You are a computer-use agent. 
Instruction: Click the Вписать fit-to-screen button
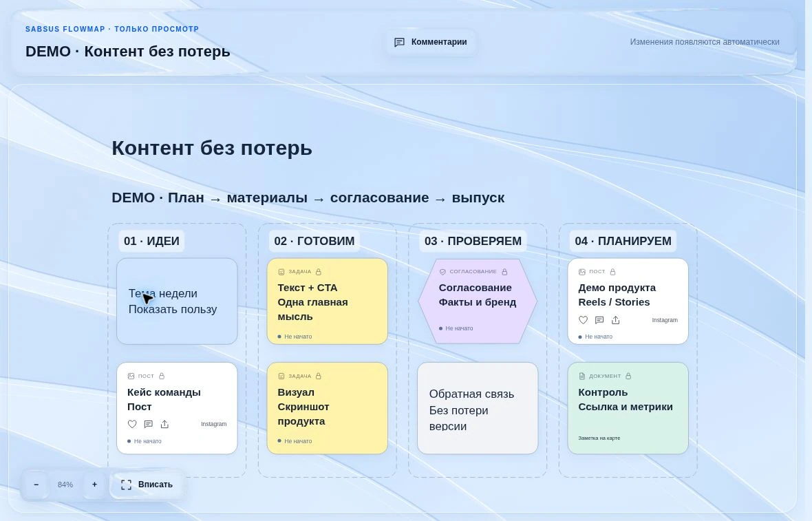click(147, 485)
